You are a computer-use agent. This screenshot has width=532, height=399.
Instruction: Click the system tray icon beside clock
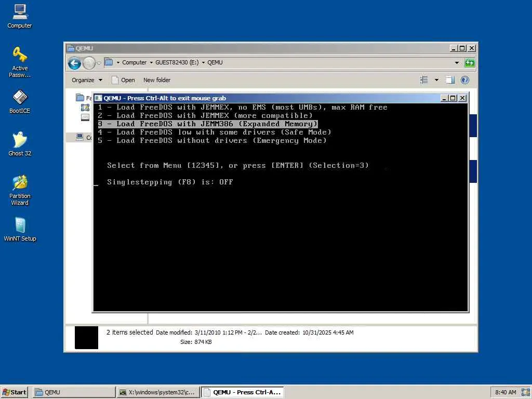click(x=525, y=392)
